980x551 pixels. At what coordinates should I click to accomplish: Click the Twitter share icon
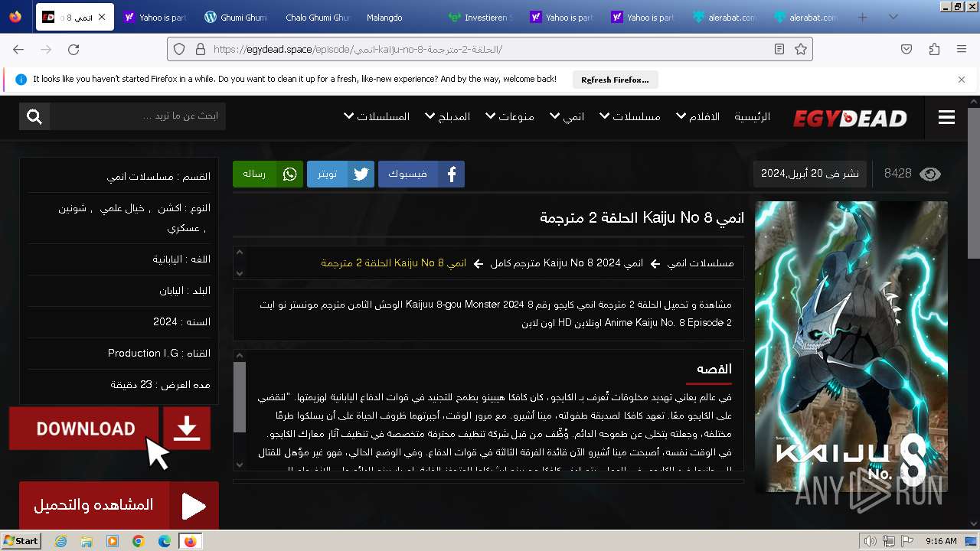pos(361,174)
